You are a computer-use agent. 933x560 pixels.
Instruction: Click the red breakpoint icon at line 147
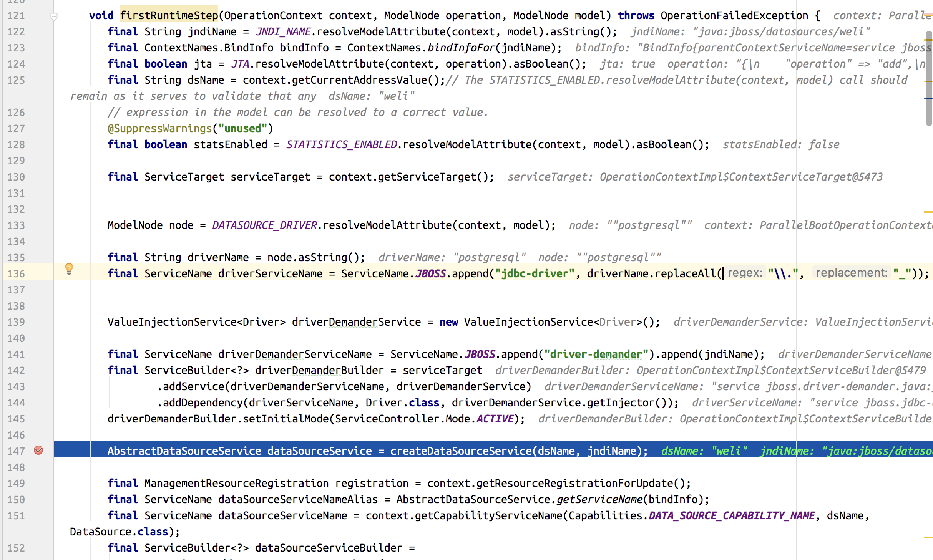[38, 450]
